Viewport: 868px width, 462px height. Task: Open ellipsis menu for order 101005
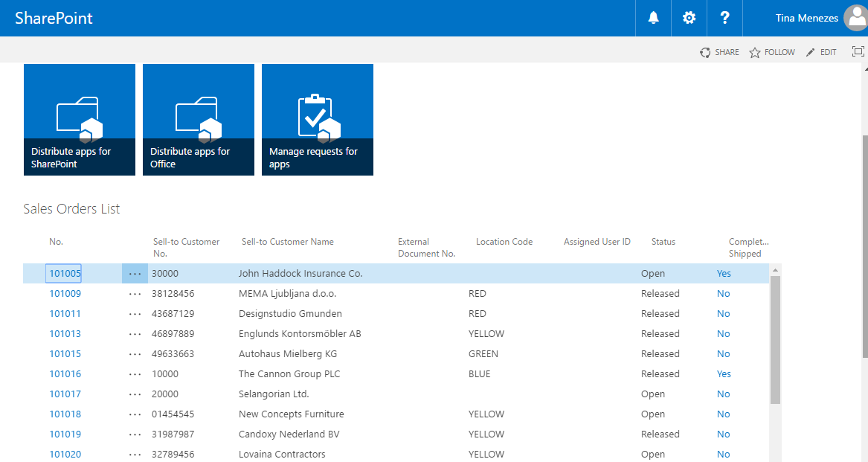click(135, 274)
